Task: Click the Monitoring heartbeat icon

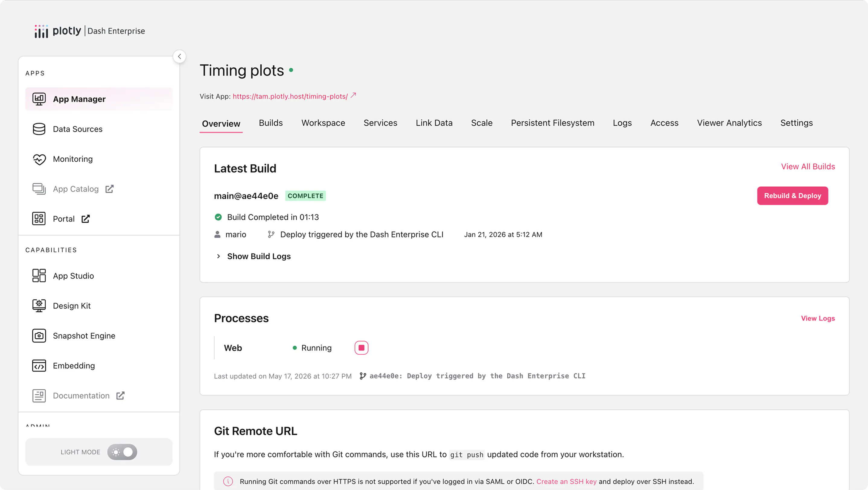Action: pos(39,159)
